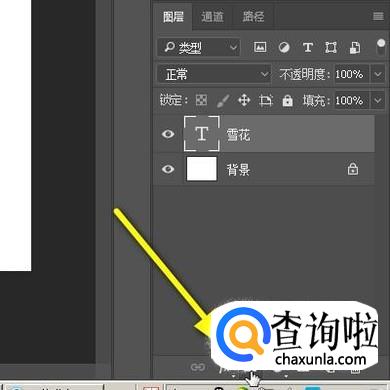Switch to the 路径 tab
The height and width of the screenshot is (390, 390).
[x=253, y=17]
